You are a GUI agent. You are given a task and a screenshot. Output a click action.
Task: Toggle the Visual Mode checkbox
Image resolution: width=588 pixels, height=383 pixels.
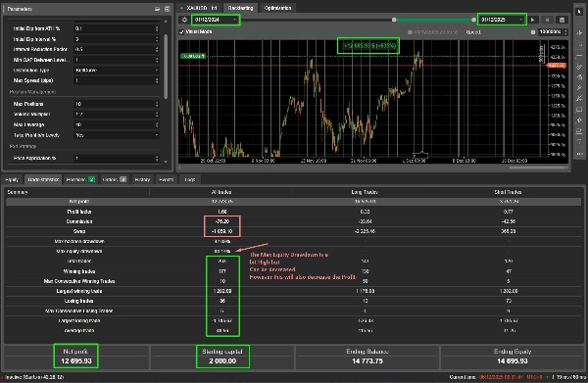pos(181,32)
